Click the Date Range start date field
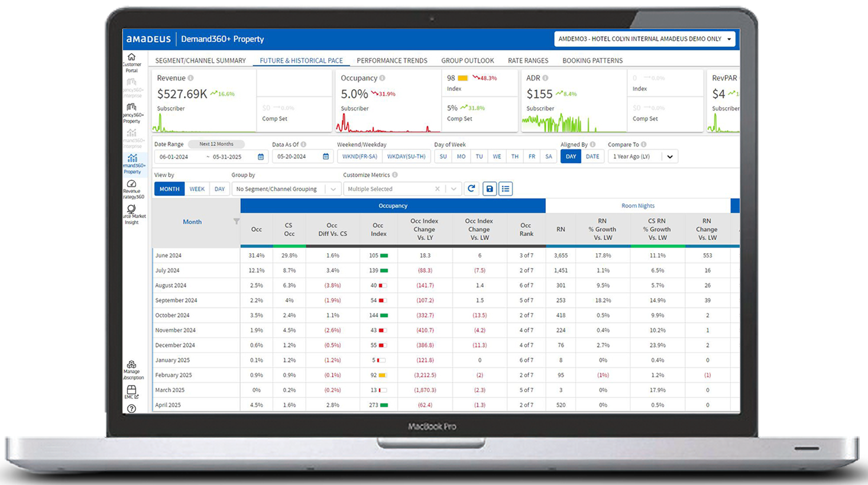This screenshot has width=868, height=485. [177, 157]
